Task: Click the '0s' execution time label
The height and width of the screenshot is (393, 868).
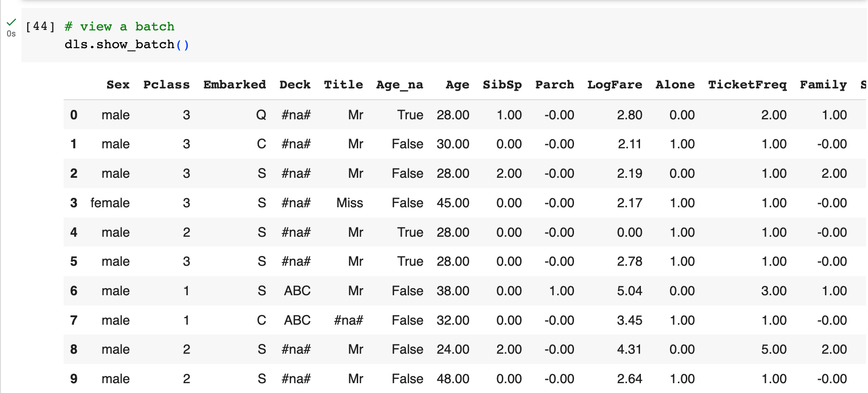Action: pos(11,34)
